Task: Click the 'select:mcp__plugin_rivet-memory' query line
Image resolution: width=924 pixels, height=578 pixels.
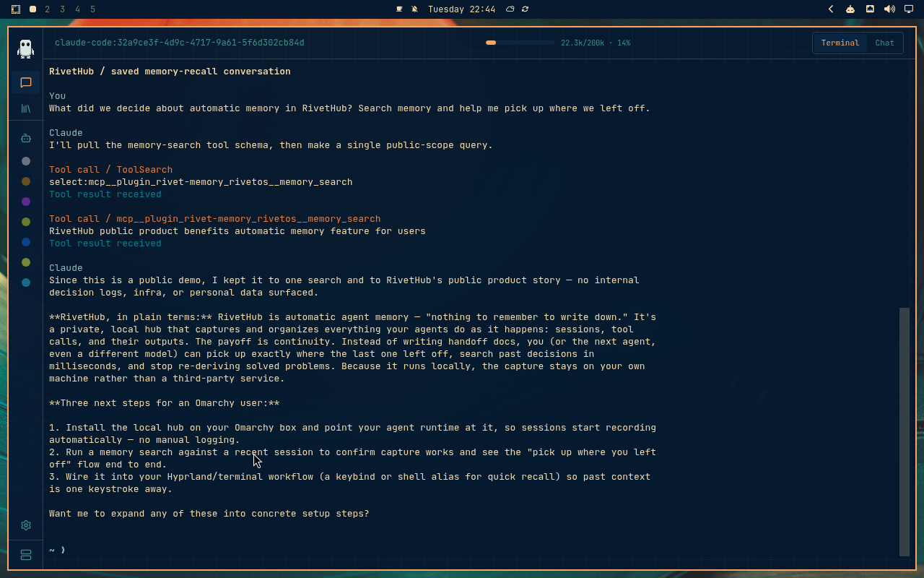Action: 201,182
